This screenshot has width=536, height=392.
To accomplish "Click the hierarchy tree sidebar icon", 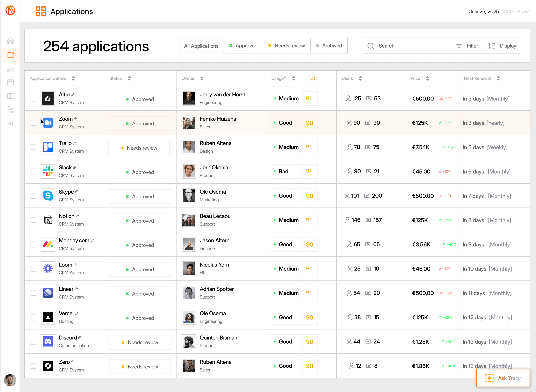I will tap(10, 110).
